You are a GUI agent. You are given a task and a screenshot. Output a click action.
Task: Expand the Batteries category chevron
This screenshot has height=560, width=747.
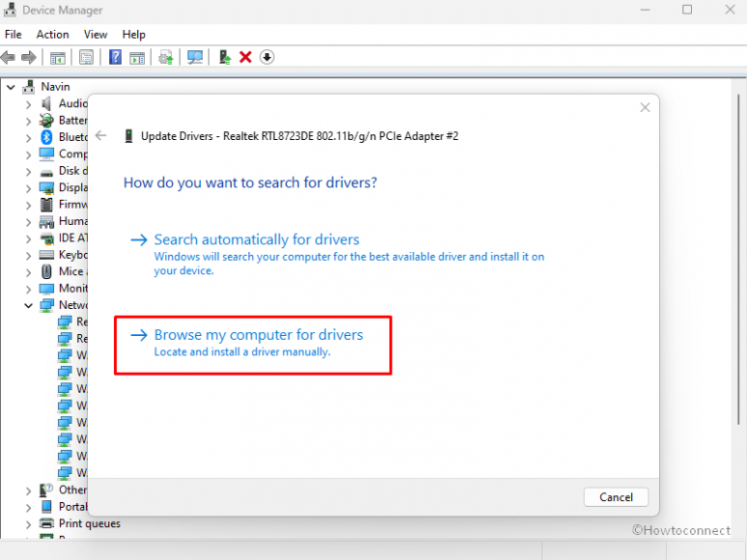point(29,121)
